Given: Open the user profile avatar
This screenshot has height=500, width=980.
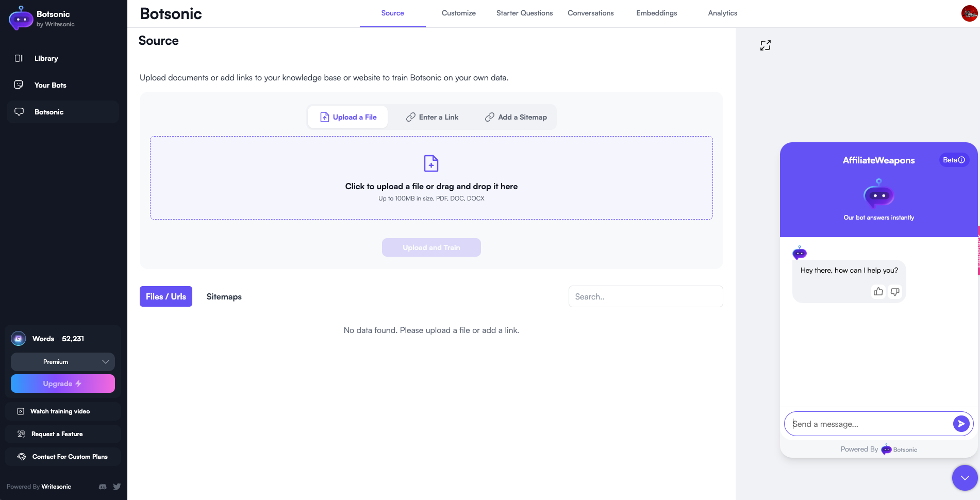Looking at the screenshot, I should coord(969,13).
